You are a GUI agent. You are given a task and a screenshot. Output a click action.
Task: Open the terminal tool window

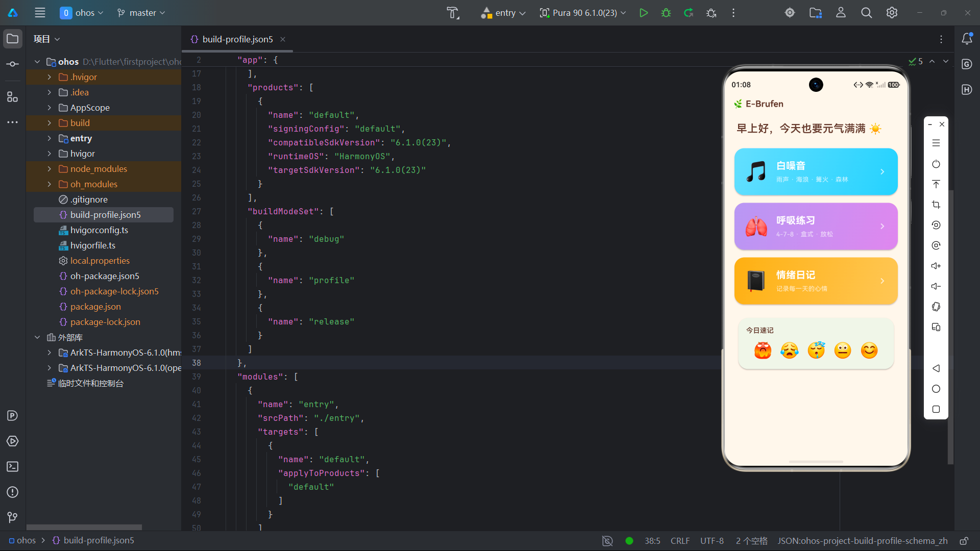pyautogui.click(x=13, y=467)
